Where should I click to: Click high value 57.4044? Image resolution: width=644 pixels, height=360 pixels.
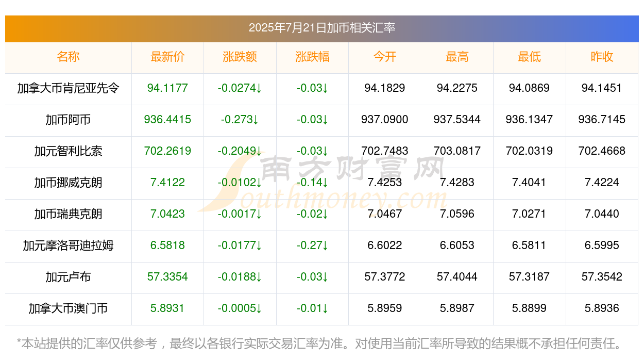457,277
